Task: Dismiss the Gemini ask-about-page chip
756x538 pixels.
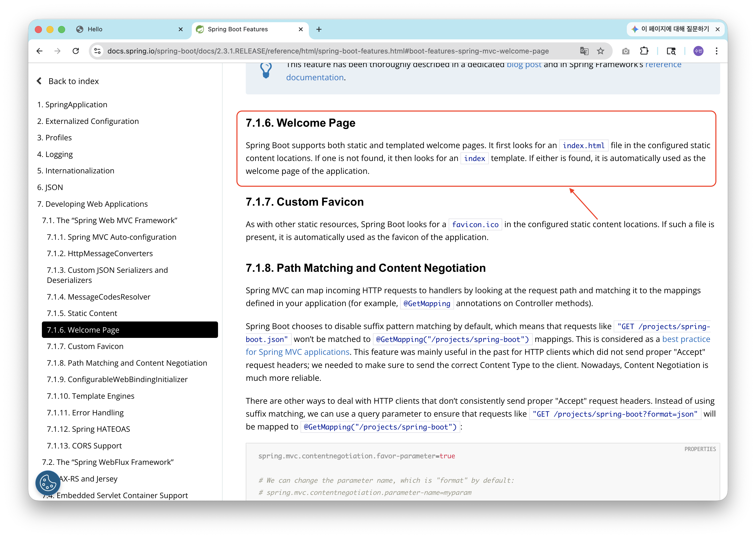Action: click(717, 29)
